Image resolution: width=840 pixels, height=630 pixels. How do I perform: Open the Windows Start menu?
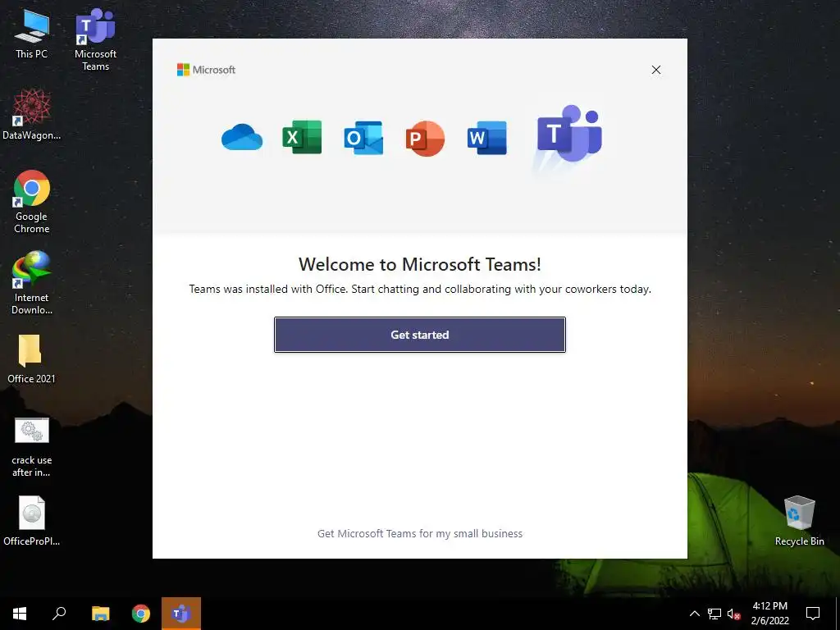point(20,614)
